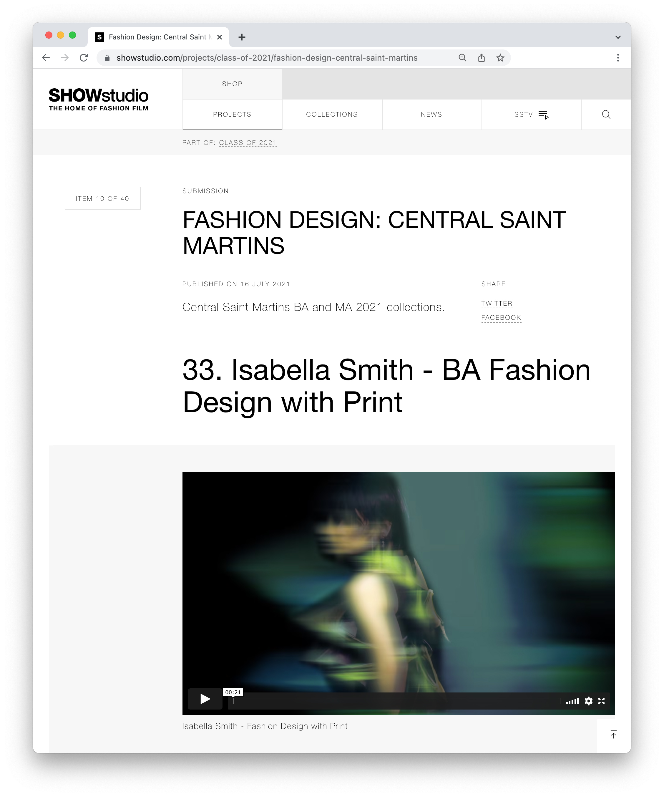Reload the current page
This screenshot has width=664, height=812.
[x=84, y=58]
